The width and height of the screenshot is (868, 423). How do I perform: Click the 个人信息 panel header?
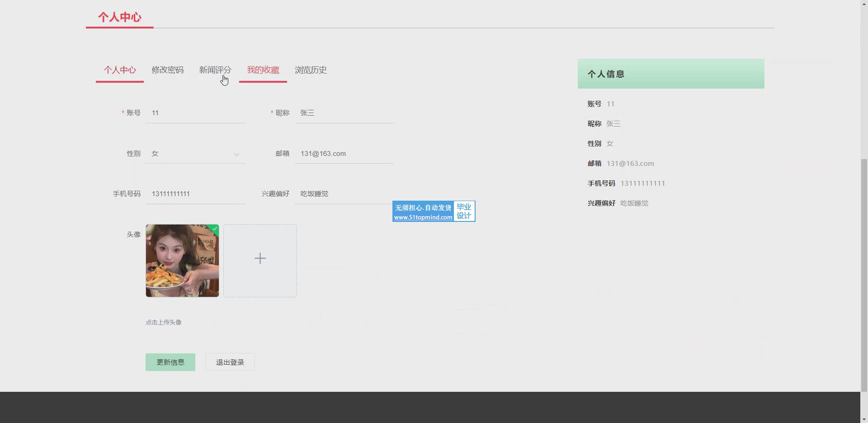(671, 74)
